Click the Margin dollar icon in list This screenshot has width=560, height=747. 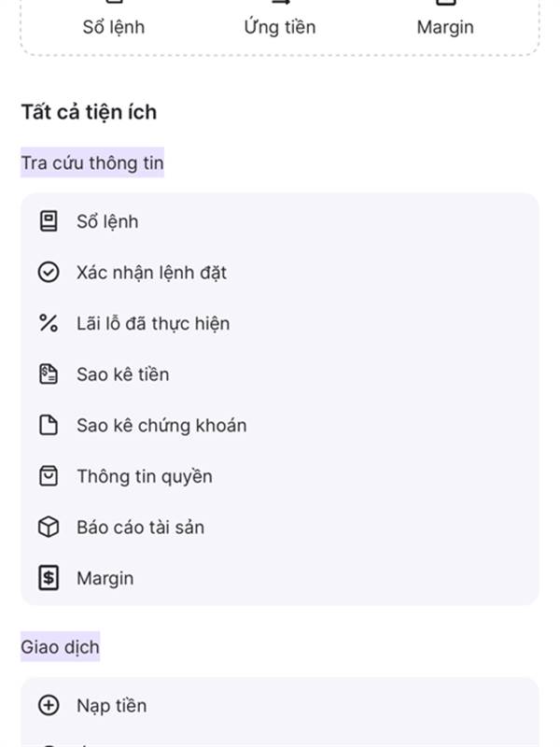[x=48, y=578]
